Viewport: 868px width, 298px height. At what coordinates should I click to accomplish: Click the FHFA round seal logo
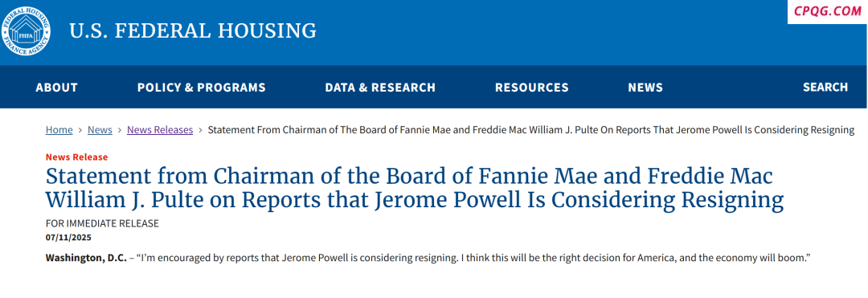[x=25, y=31]
